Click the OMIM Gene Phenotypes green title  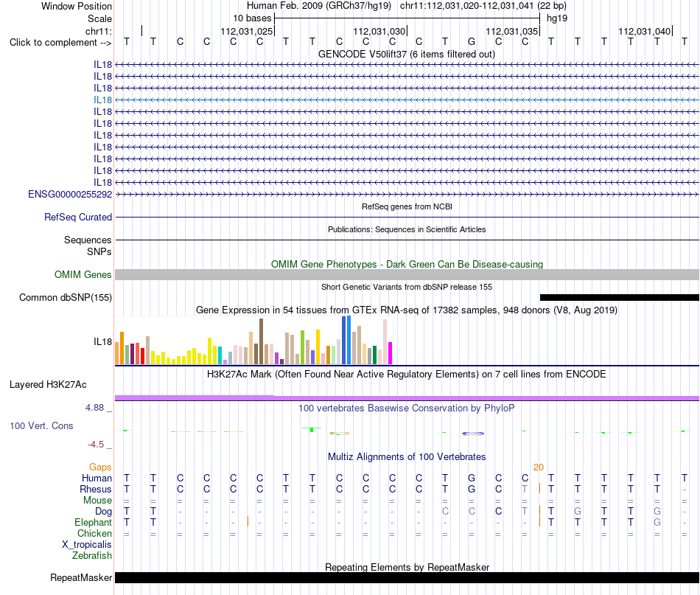click(x=407, y=264)
